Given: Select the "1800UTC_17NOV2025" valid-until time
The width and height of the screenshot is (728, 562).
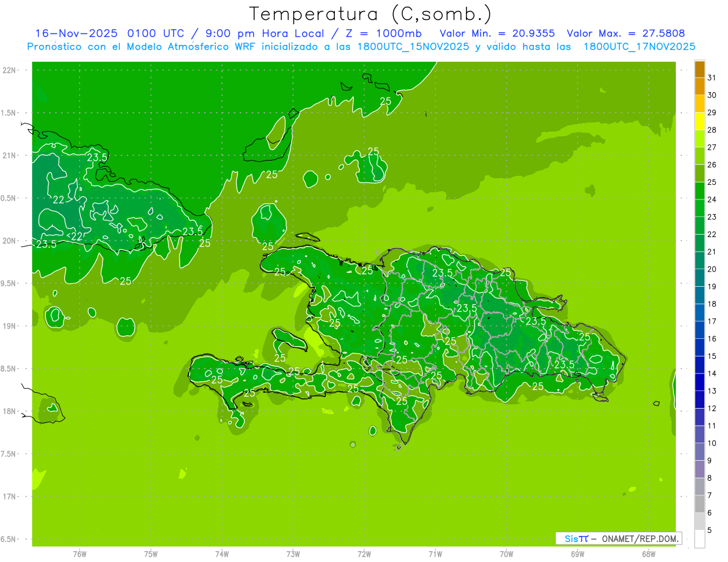Looking at the screenshot, I should 639,46.
